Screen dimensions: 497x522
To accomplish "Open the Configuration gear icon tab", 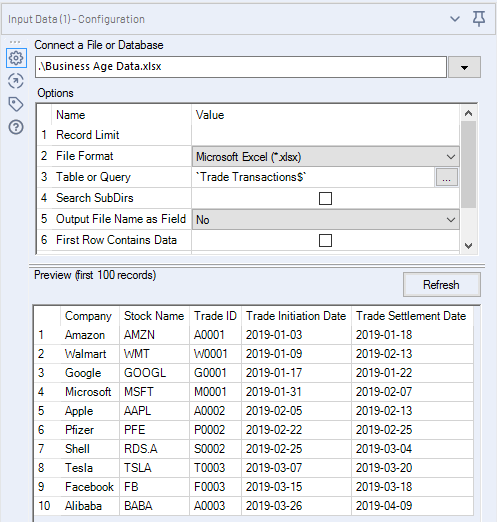I will coord(16,58).
